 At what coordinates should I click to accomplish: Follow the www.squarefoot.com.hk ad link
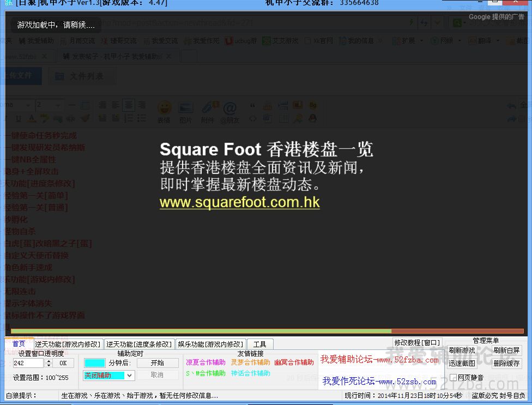pos(239,202)
